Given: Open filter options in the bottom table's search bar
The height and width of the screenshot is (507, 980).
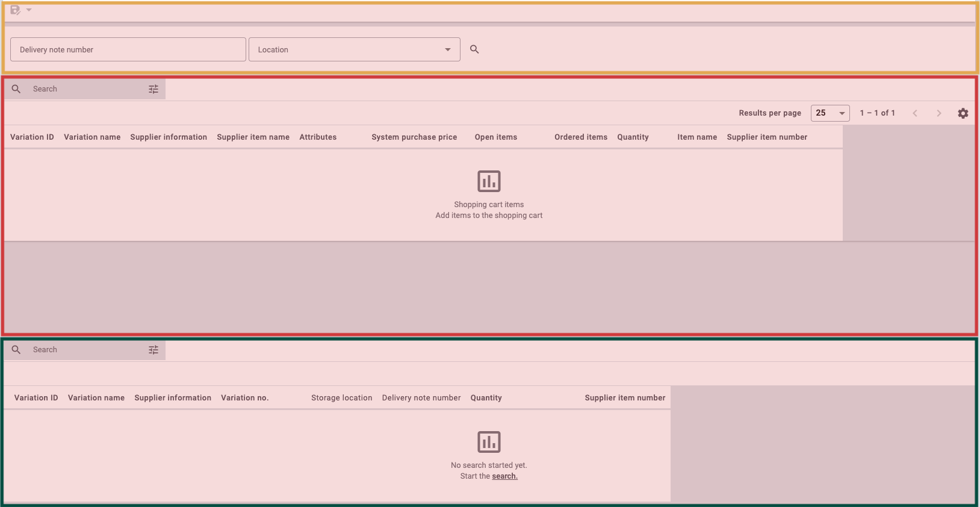Looking at the screenshot, I should (154, 350).
